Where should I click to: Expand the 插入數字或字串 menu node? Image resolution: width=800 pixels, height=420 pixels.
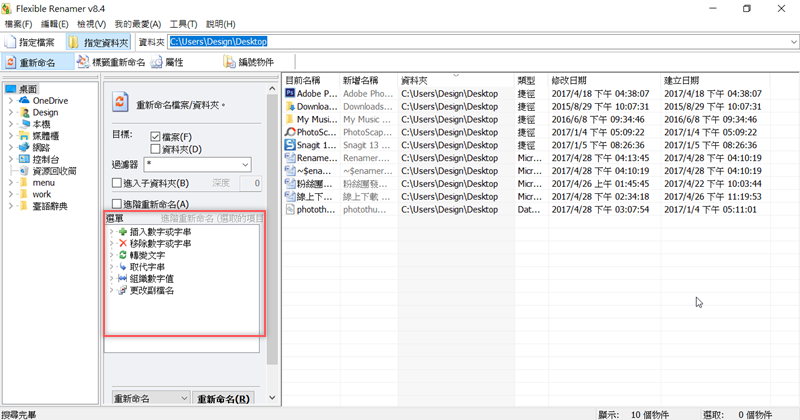[112, 232]
